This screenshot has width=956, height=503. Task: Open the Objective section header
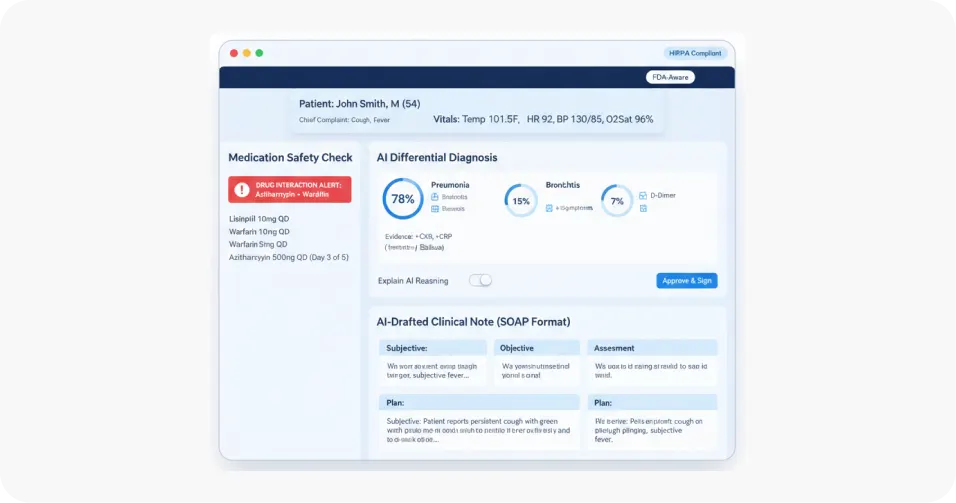[x=537, y=348]
